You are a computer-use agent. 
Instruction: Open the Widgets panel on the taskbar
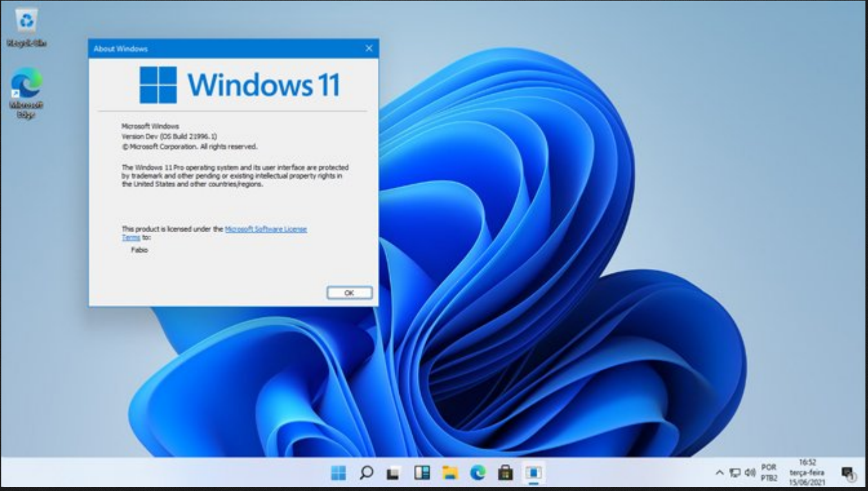point(422,474)
